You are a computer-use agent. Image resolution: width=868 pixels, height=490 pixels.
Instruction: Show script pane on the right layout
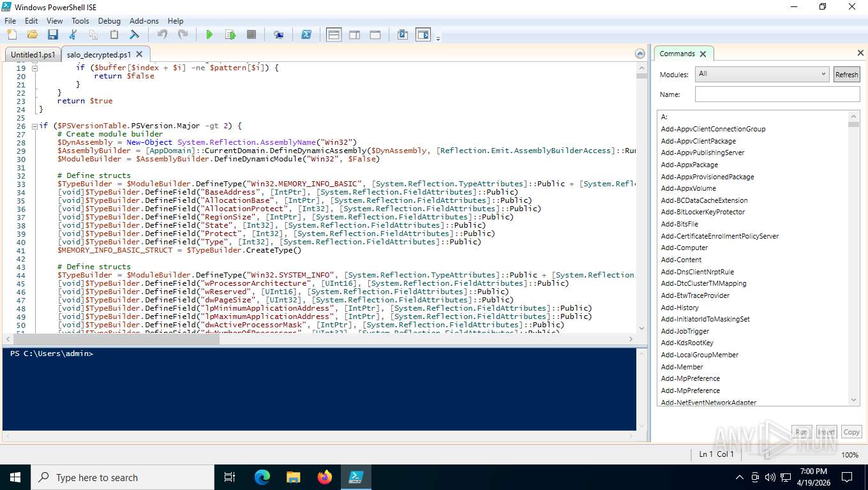pyautogui.click(x=354, y=34)
